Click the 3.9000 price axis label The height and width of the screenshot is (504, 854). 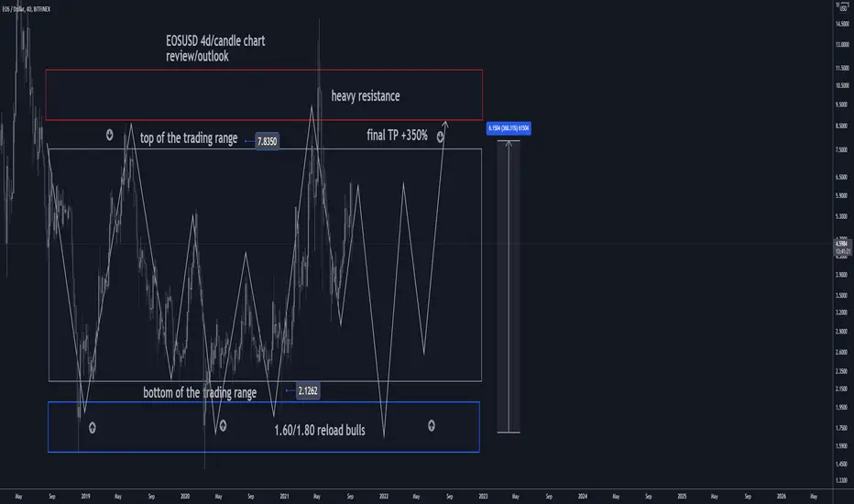842,275
